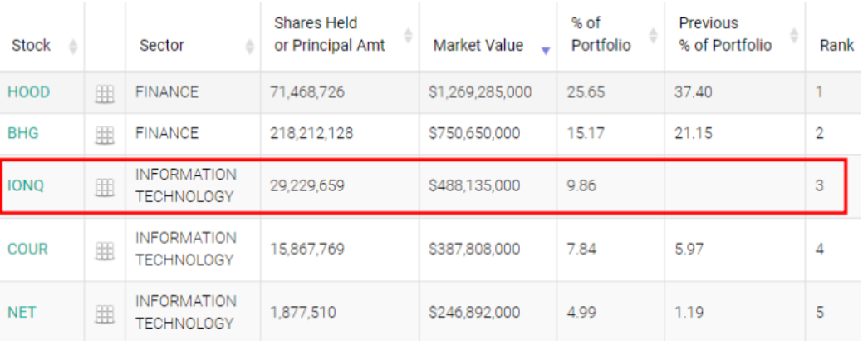Image resolution: width=868 pixels, height=341 pixels.
Task: Click the Market Value column header
Action: [478, 46]
